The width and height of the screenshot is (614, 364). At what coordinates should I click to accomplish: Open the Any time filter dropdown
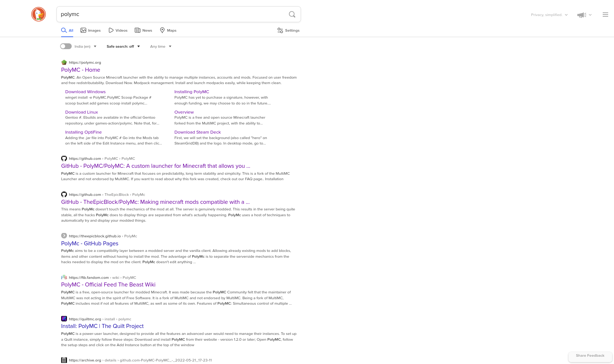[x=161, y=47]
